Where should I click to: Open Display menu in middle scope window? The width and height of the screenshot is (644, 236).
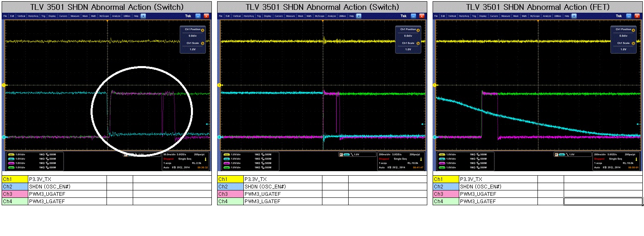pos(268,16)
